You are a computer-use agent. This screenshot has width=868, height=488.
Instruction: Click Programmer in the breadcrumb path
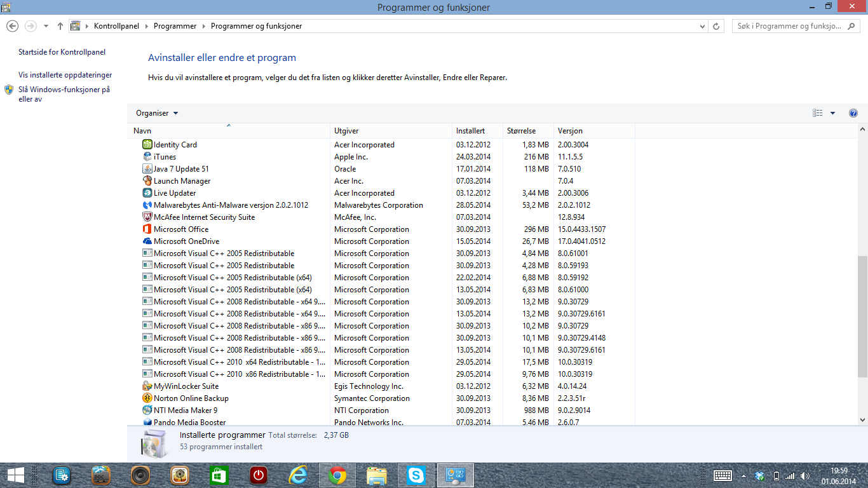[175, 26]
